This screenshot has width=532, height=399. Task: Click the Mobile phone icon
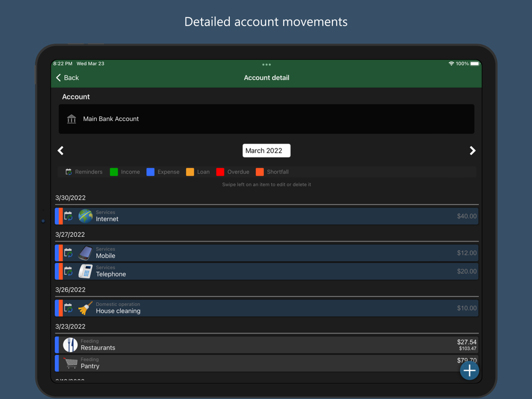point(86,253)
